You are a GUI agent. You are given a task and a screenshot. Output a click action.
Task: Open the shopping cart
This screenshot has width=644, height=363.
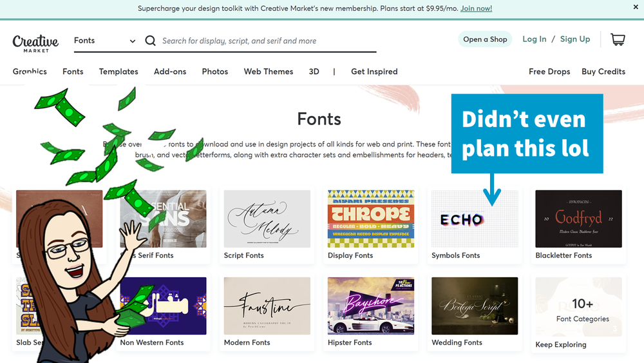(x=618, y=39)
